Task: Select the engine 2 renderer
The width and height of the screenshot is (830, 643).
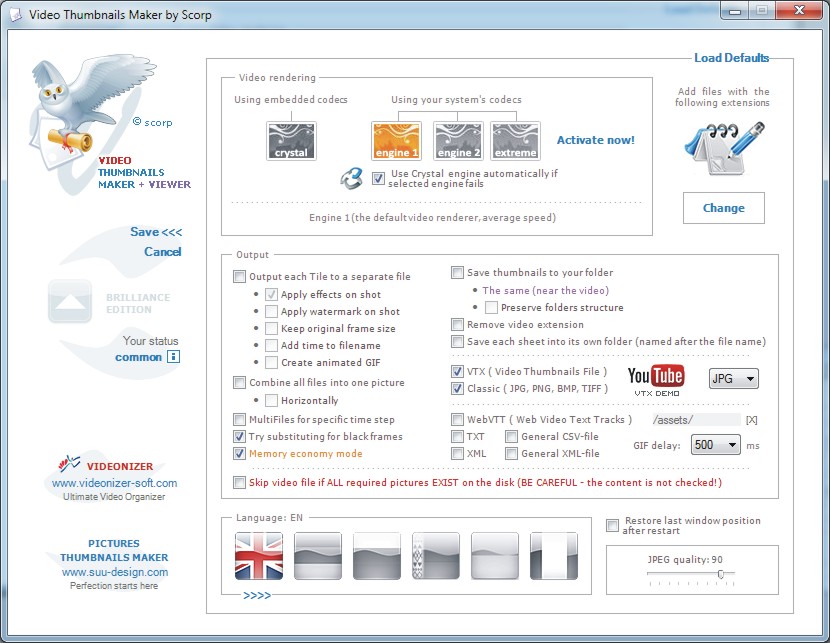Action: 458,141
